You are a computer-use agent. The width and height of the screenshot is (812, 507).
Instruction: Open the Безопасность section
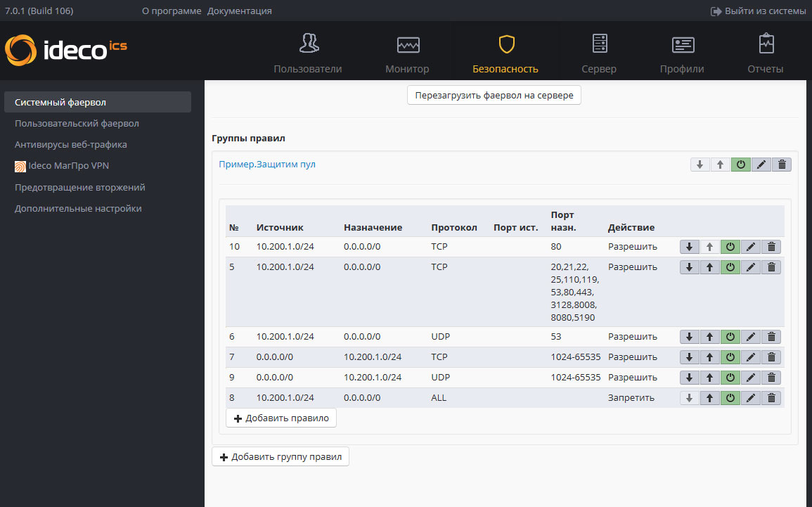505,53
